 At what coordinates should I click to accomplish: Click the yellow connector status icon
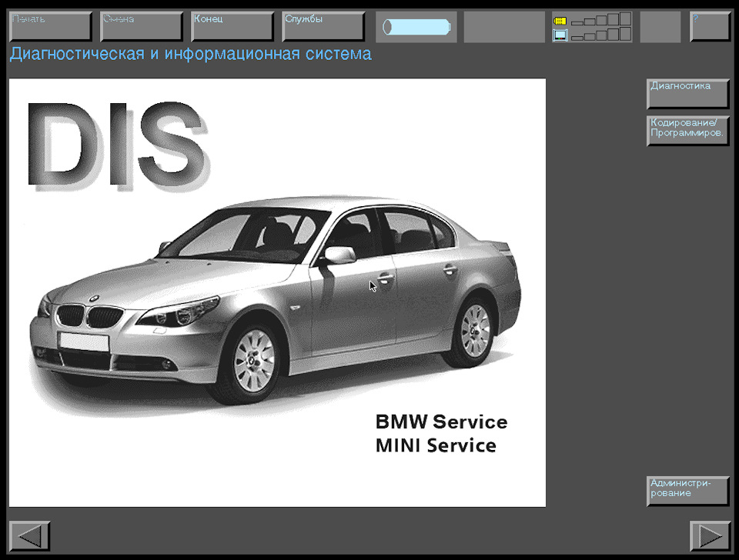pyautogui.click(x=560, y=21)
